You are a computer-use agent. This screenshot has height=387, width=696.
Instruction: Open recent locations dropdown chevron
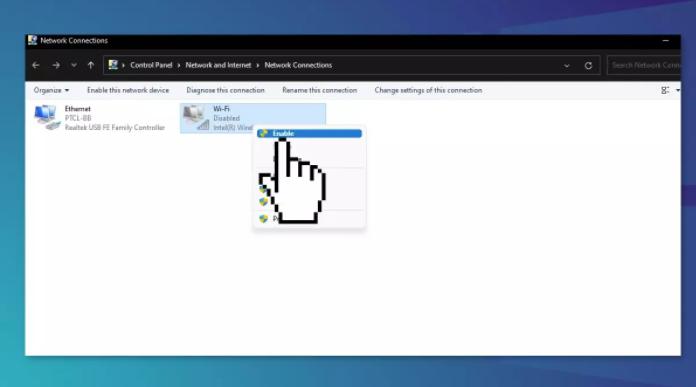click(x=74, y=65)
